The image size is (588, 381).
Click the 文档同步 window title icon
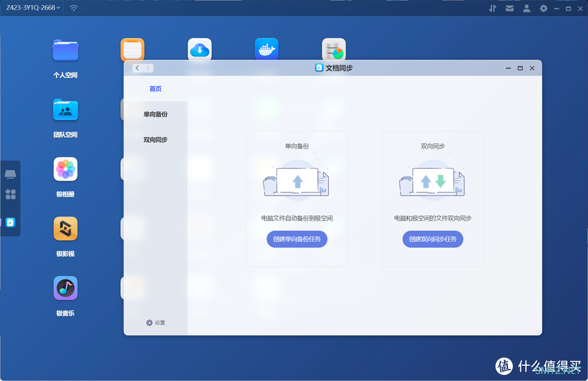319,68
